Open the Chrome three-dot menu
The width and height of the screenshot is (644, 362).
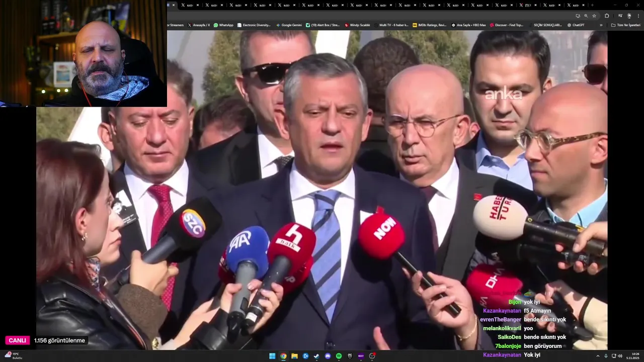click(638, 16)
